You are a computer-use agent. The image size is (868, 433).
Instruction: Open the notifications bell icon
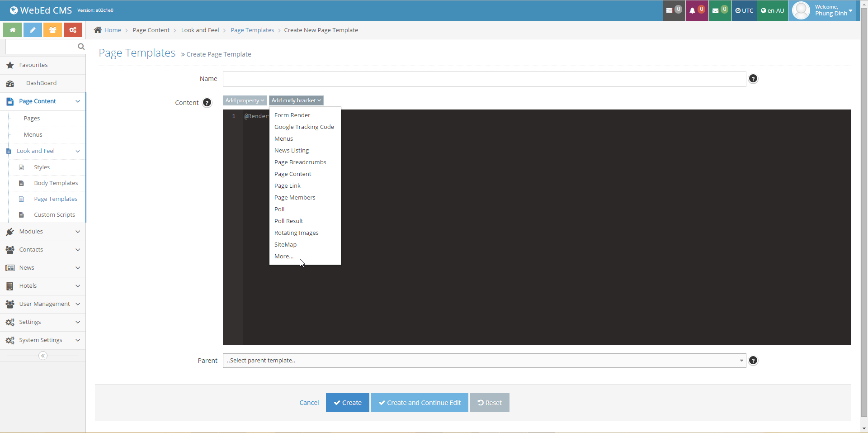[696, 10]
